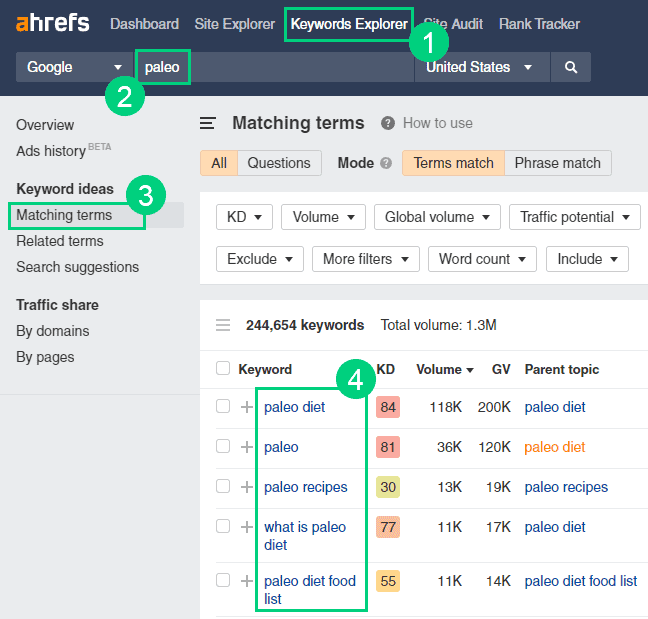Image resolution: width=648 pixels, height=619 pixels.
Task: Open the Word count filter dropdown
Action: 482,259
